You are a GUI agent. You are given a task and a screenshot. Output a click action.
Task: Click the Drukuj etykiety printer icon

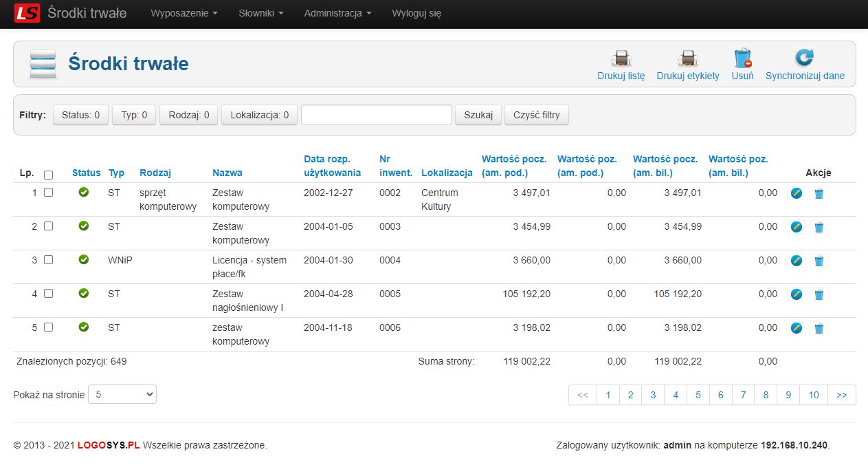coord(687,58)
